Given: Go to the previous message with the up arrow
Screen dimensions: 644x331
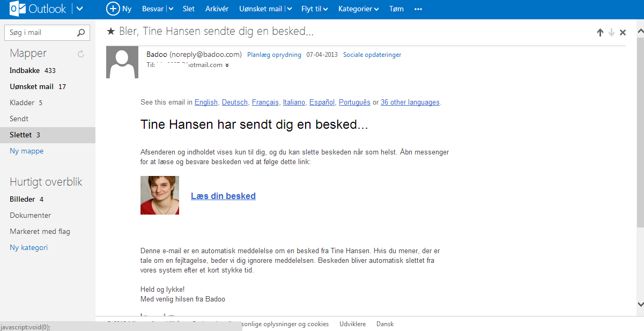Looking at the screenshot, I should 600,32.
